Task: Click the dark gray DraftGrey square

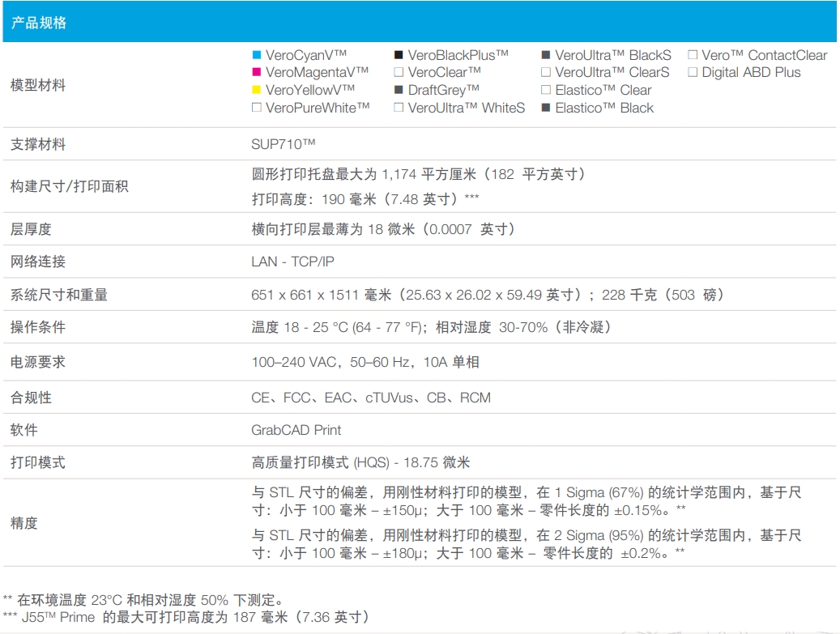Action: (398, 90)
